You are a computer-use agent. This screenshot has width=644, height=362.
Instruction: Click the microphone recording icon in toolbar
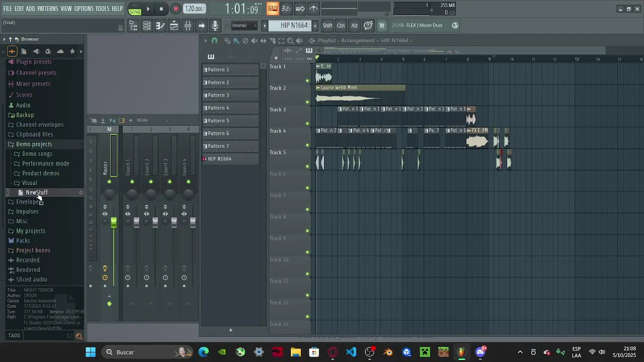215,26
